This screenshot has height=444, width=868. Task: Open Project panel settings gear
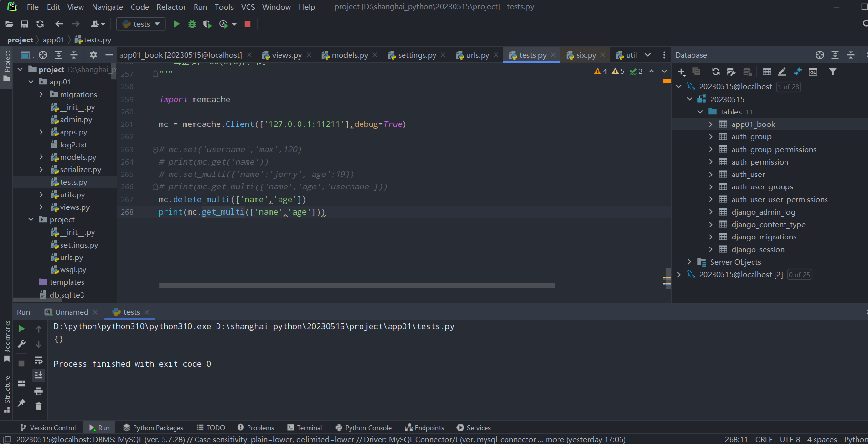click(93, 55)
